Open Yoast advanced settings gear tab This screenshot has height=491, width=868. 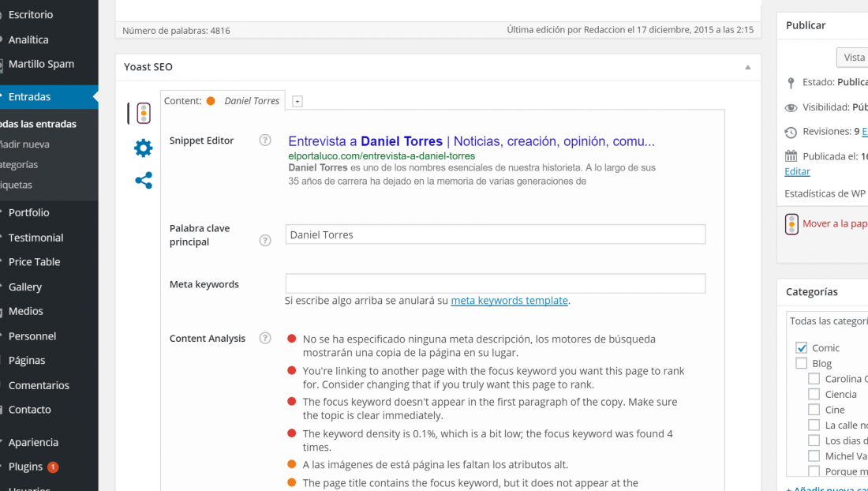pos(144,148)
